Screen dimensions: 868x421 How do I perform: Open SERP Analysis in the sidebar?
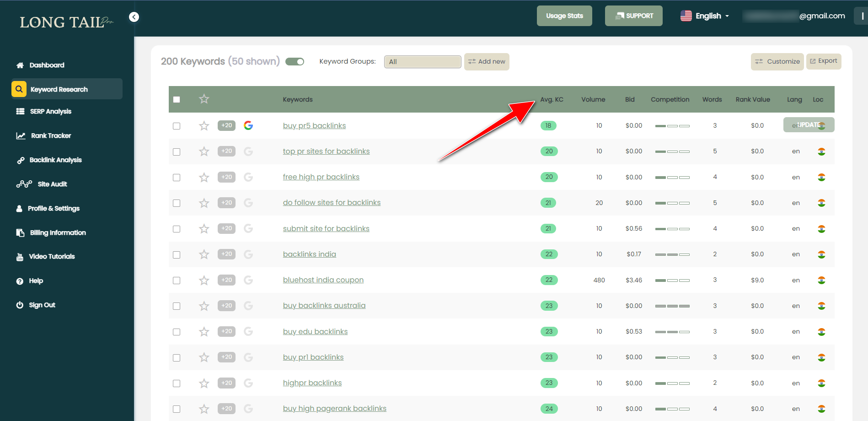[x=50, y=111]
